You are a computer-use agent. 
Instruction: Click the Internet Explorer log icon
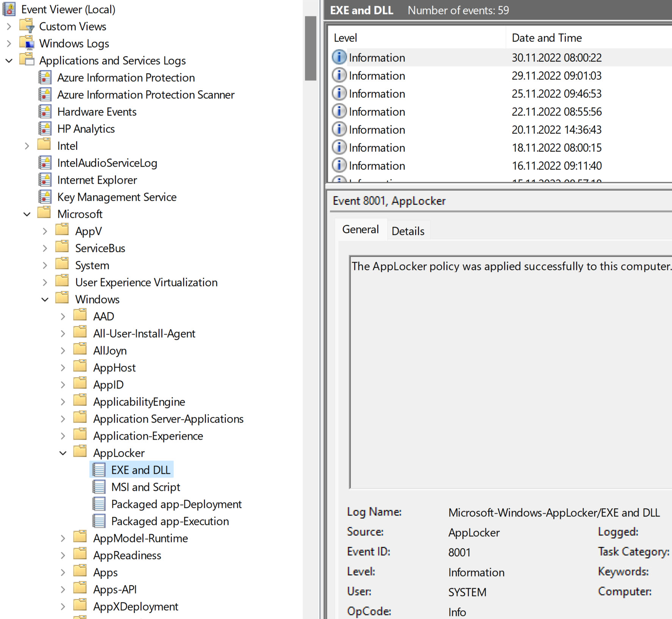pos(45,180)
